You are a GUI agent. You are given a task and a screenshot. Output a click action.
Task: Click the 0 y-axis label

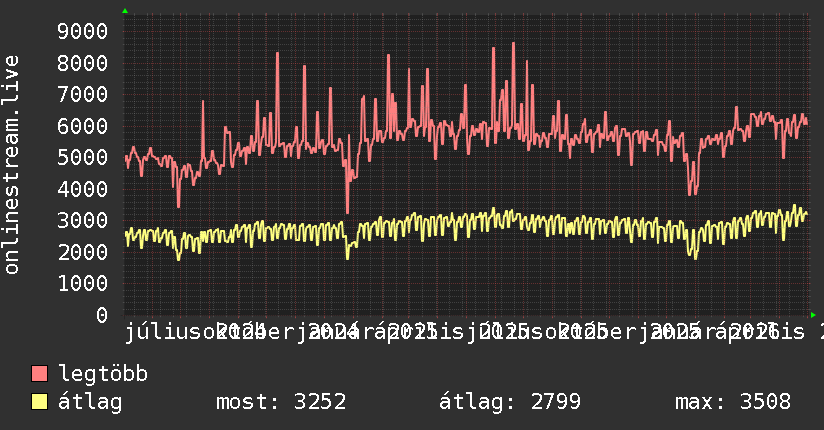102,315
